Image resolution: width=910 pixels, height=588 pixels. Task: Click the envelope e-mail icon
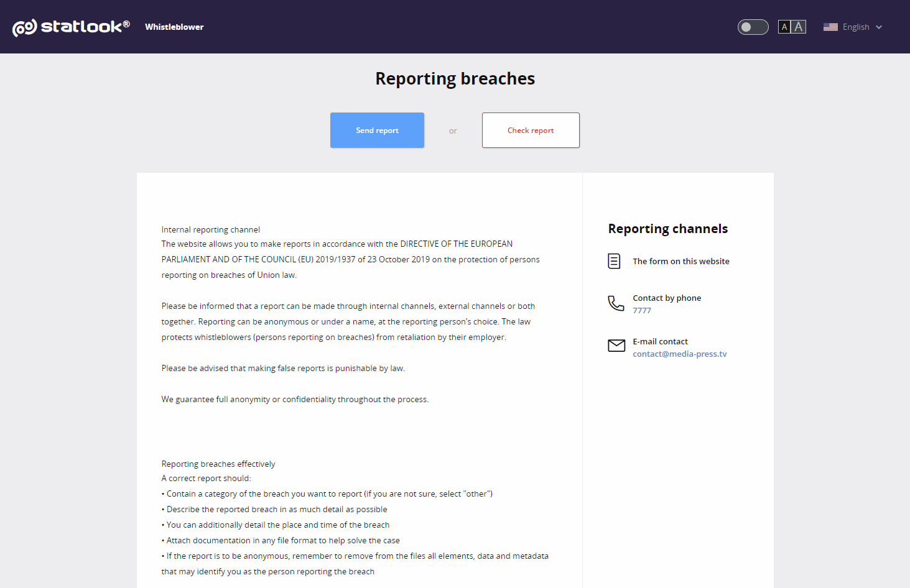click(x=616, y=346)
